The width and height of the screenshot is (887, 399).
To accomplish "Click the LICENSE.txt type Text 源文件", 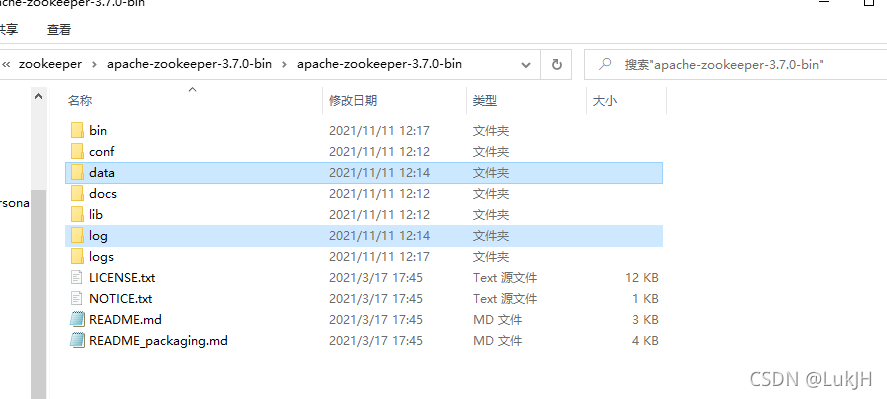I will pos(505,278).
